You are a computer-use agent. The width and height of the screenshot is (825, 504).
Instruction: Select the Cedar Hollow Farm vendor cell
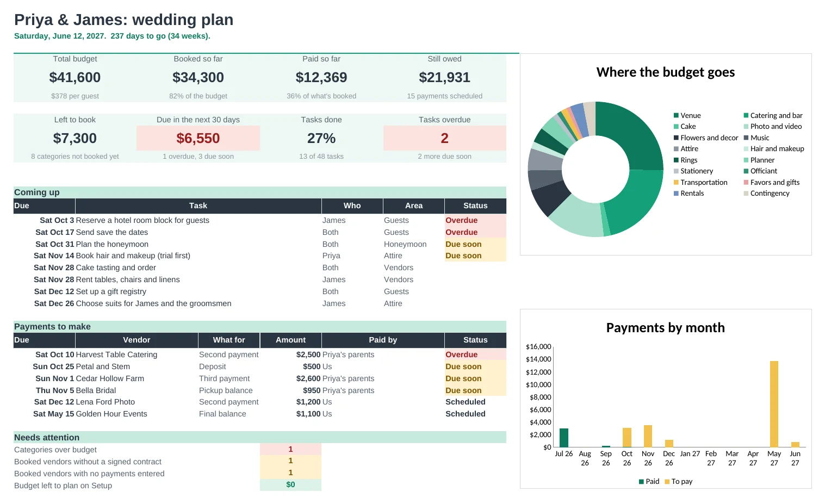tap(137, 378)
